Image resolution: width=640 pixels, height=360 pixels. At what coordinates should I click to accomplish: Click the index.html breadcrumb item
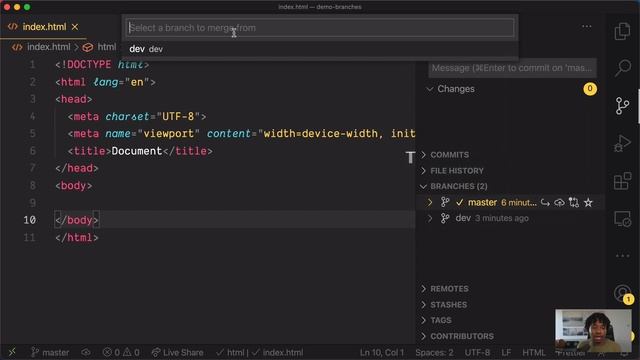[x=49, y=47]
